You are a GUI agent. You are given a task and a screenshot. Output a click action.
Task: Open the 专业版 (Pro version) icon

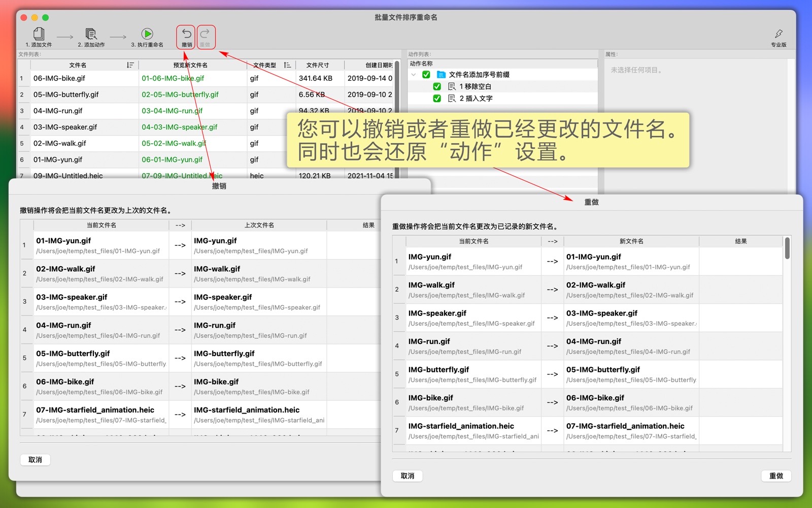point(779,35)
